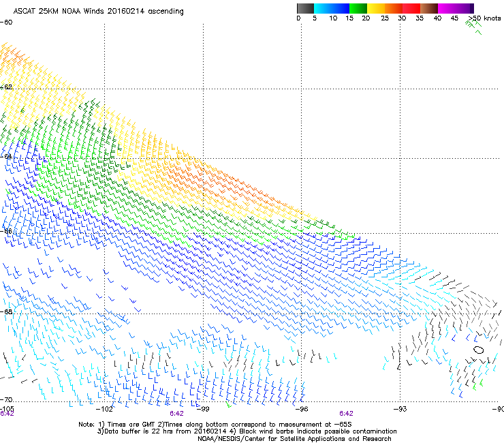Click the 6:42 time between -102 and -99
504x443 pixels.
pos(177,414)
